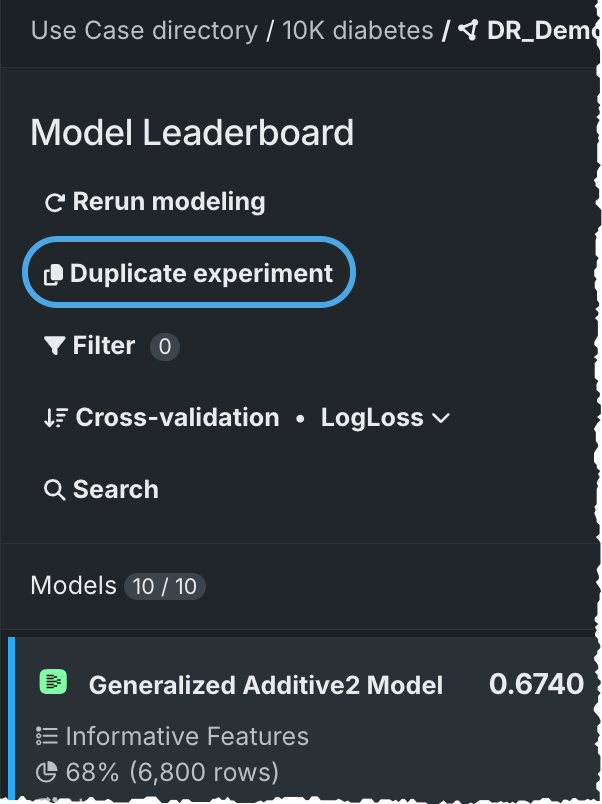Click the Filter funnel icon
The height and width of the screenshot is (804, 602).
pyautogui.click(x=54, y=346)
